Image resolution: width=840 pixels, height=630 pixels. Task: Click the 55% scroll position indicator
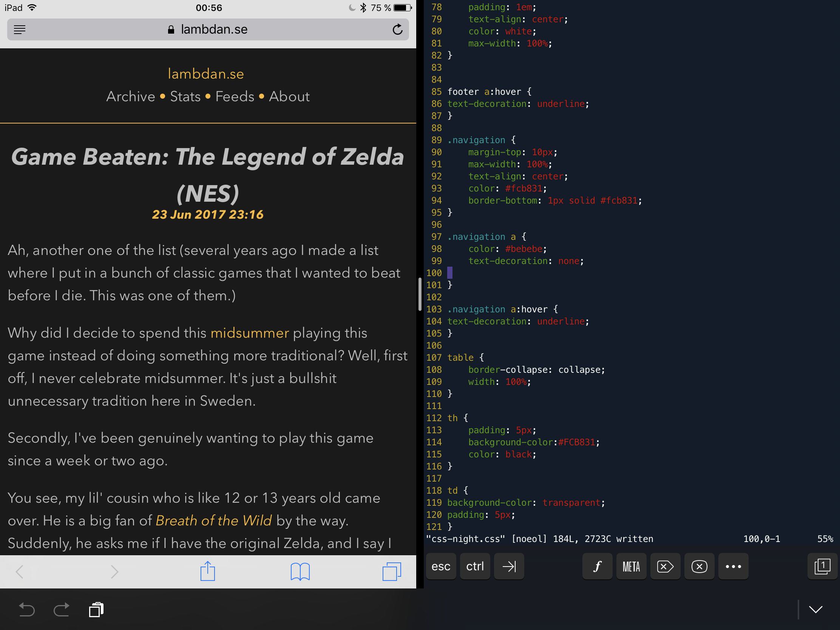[x=825, y=539]
